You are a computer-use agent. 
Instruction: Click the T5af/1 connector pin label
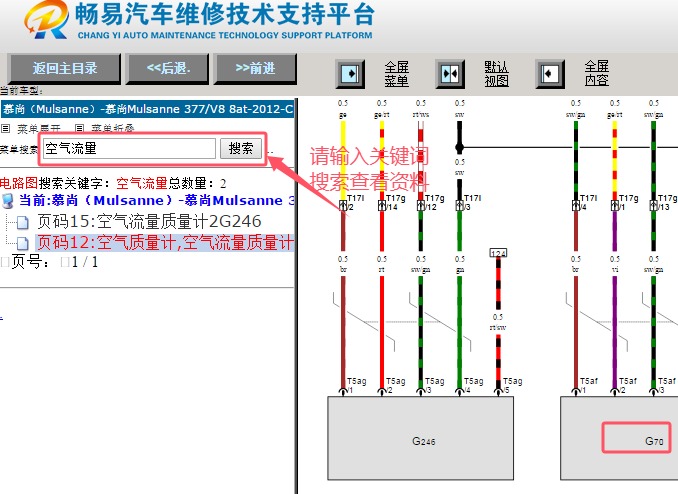[588, 385]
